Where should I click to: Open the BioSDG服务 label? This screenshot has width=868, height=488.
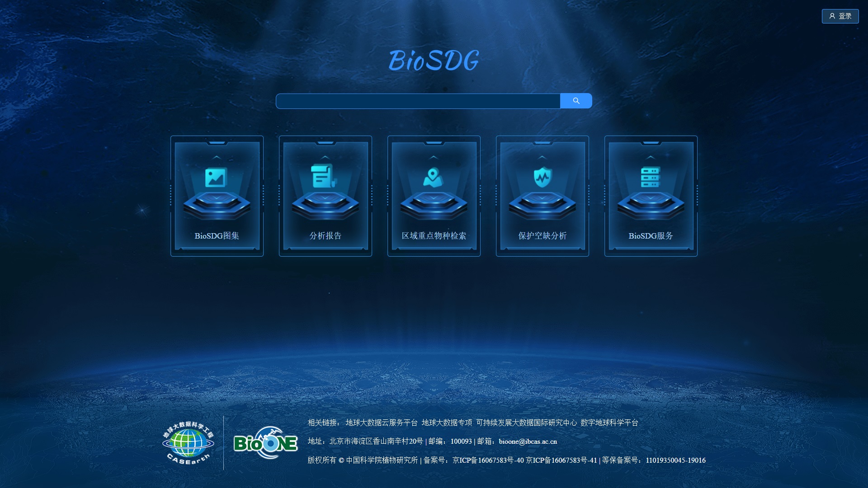coord(651,236)
